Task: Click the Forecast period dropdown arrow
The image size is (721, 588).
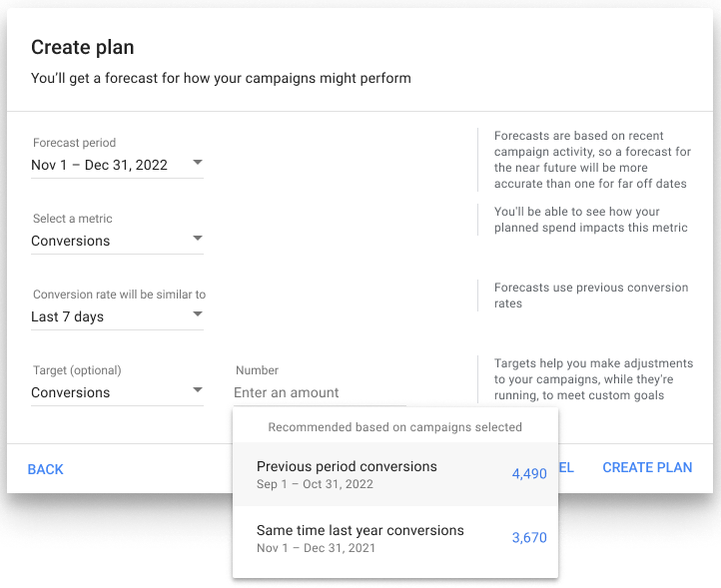Action: (197, 163)
